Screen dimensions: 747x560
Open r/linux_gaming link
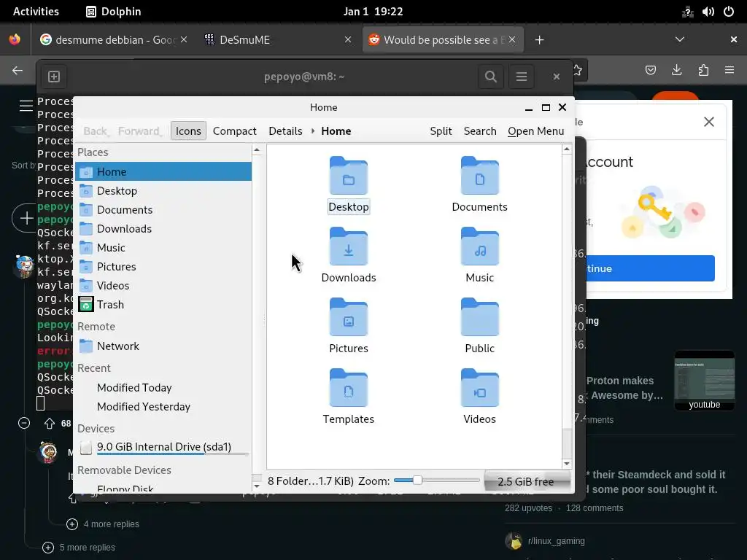click(556, 541)
